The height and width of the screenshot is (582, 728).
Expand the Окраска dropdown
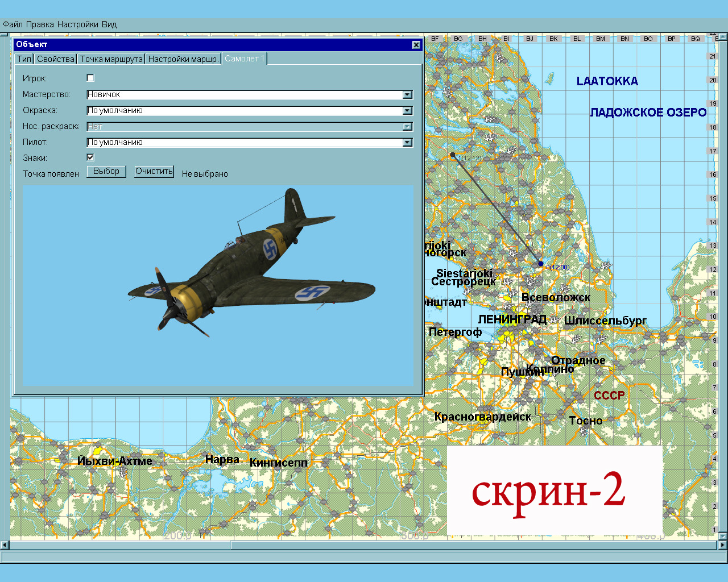click(407, 111)
